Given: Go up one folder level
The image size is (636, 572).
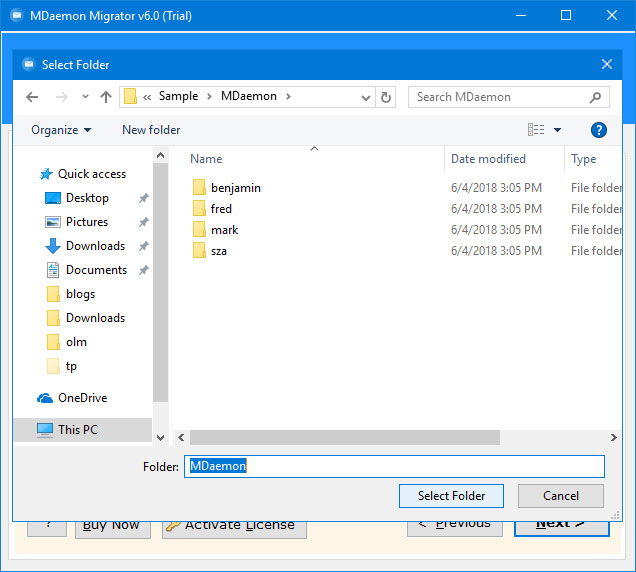Looking at the screenshot, I should coord(106,97).
